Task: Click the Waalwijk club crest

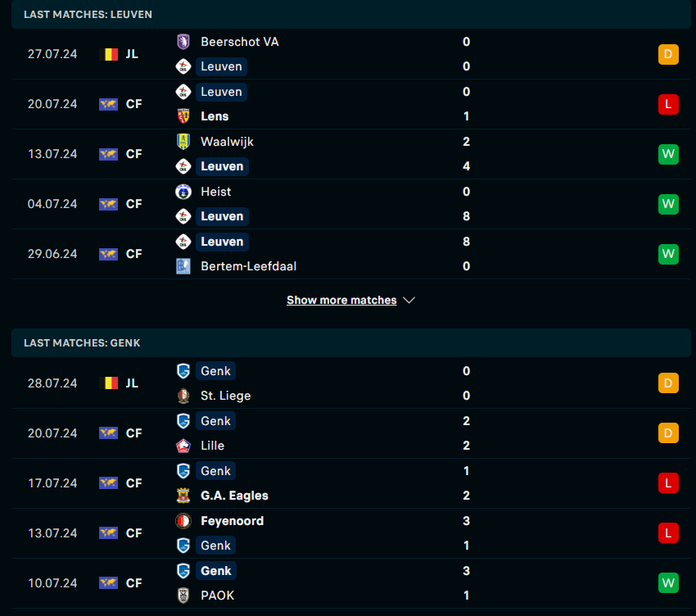Action: 183,142
